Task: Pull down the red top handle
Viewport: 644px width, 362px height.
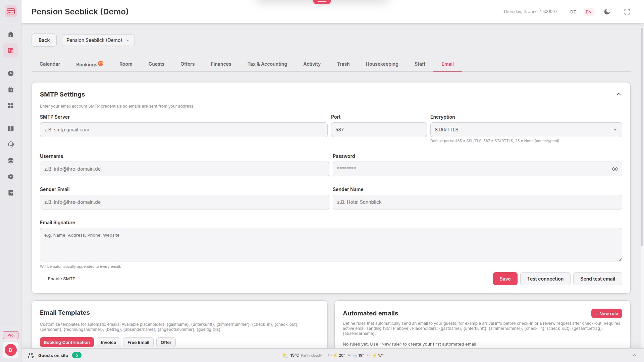Action: pyautogui.click(x=322, y=2)
